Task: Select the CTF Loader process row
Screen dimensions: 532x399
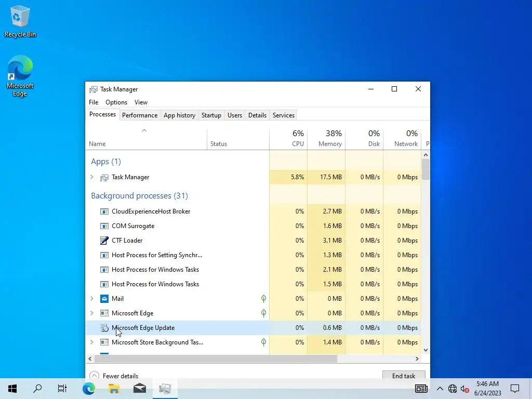Action: (x=254, y=241)
